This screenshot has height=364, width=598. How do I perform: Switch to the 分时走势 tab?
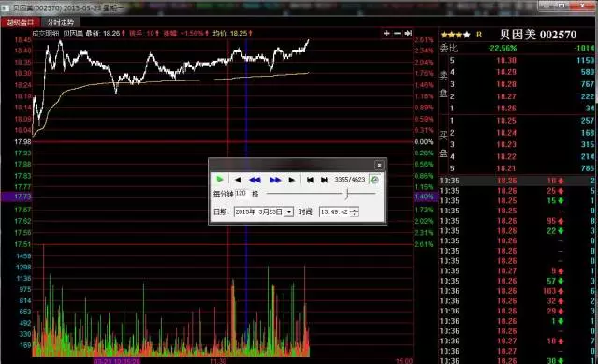61,22
